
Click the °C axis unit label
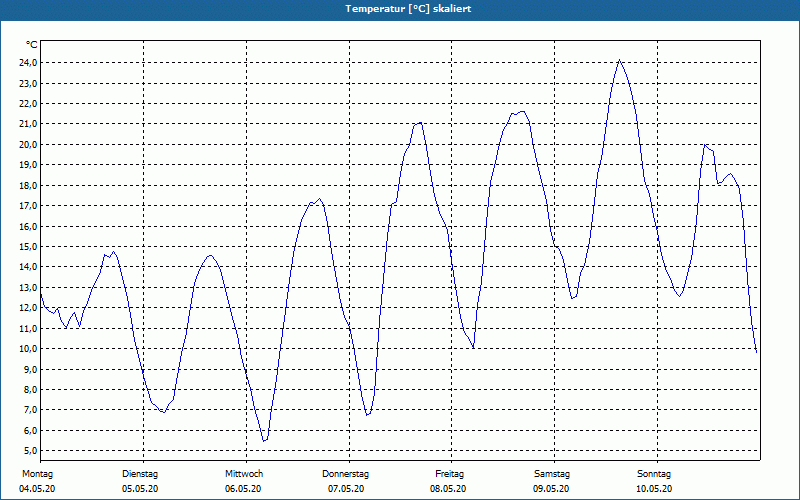pyautogui.click(x=31, y=45)
